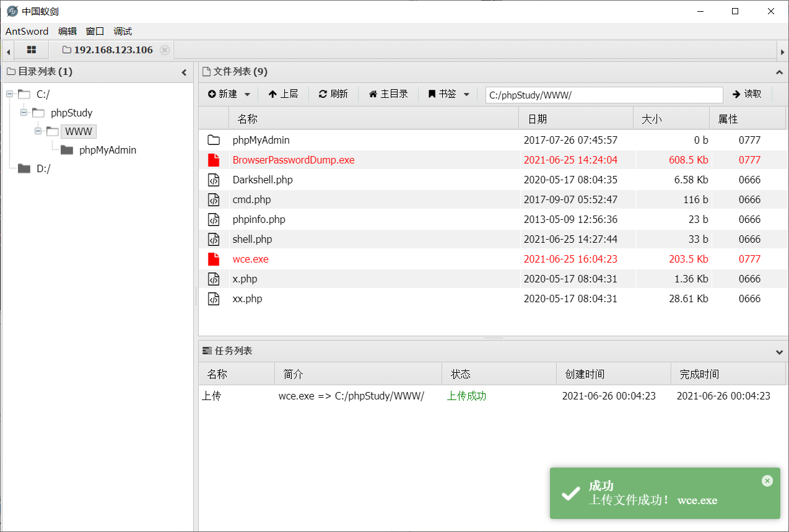Screen dimensions: 789x532
Task: Select phpinfo.php file name
Action: coord(259,219)
